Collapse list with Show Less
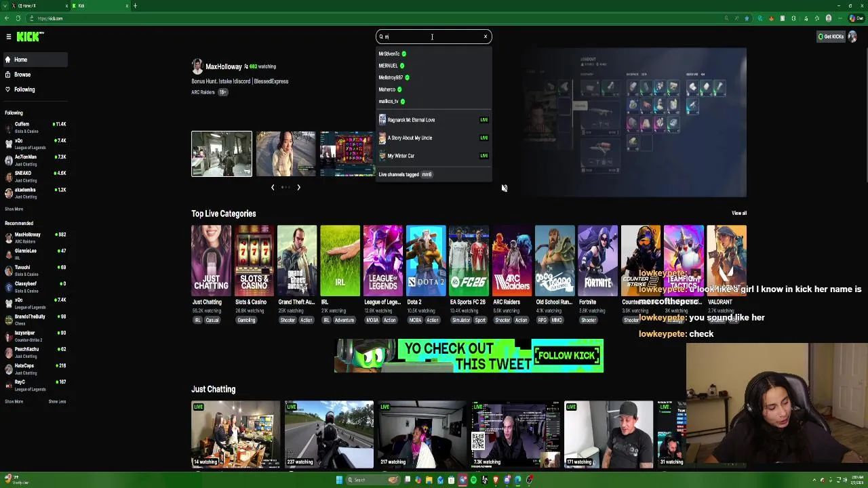 (x=57, y=402)
